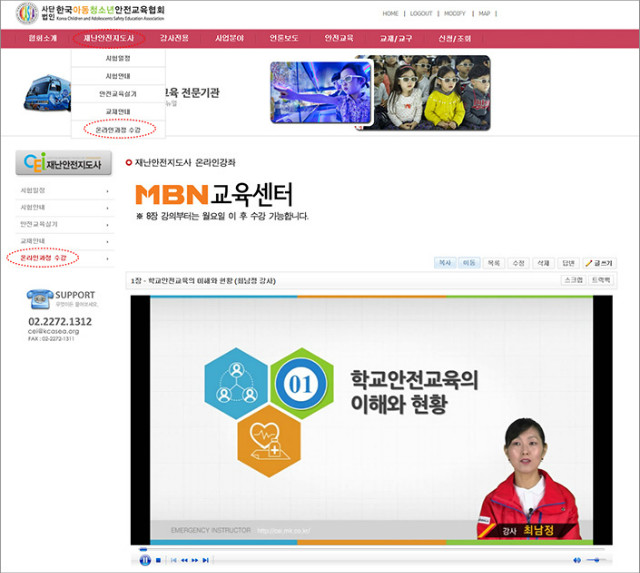
Task: Stop the video with the stop button
Action: tap(158, 560)
